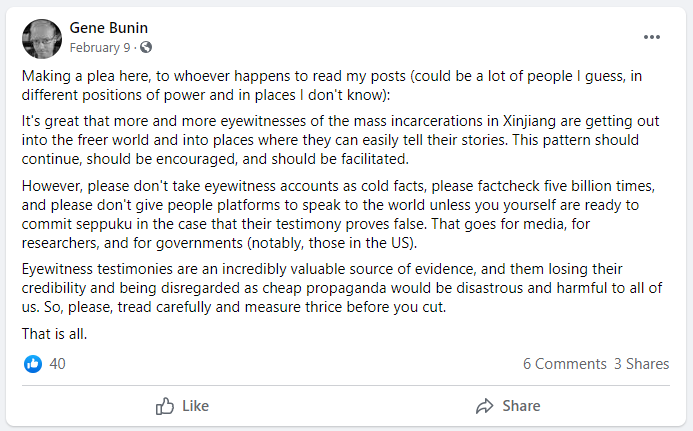Viewport: 693px width, 431px height.
Task: Click the blue thumbs-up reaction icon
Action: click(x=33, y=364)
